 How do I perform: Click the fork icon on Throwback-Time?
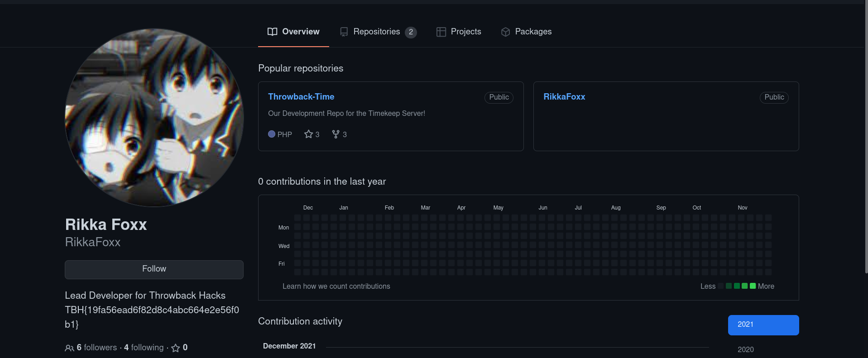(x=336, y=134)
